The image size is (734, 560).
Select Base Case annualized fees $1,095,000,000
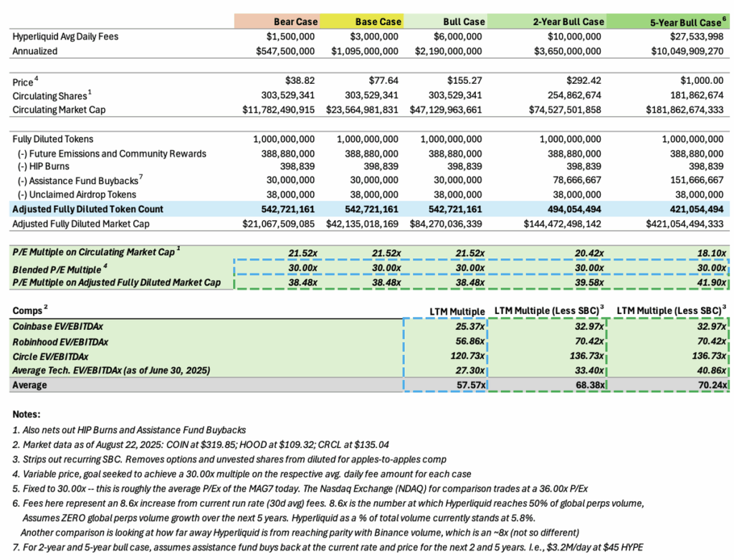[x=365, y=51]
